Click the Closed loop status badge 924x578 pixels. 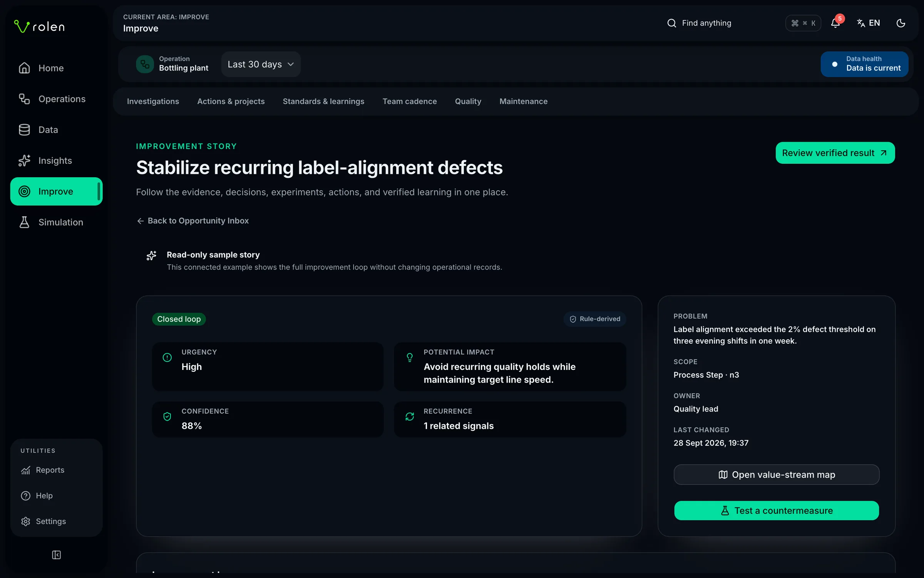click(179, 319)
